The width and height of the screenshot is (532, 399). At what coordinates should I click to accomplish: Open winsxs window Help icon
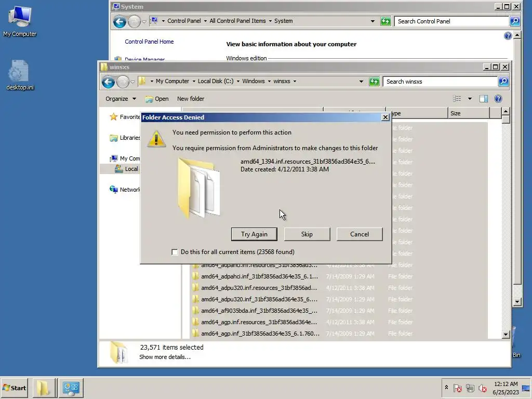click(x=498, y=99)
